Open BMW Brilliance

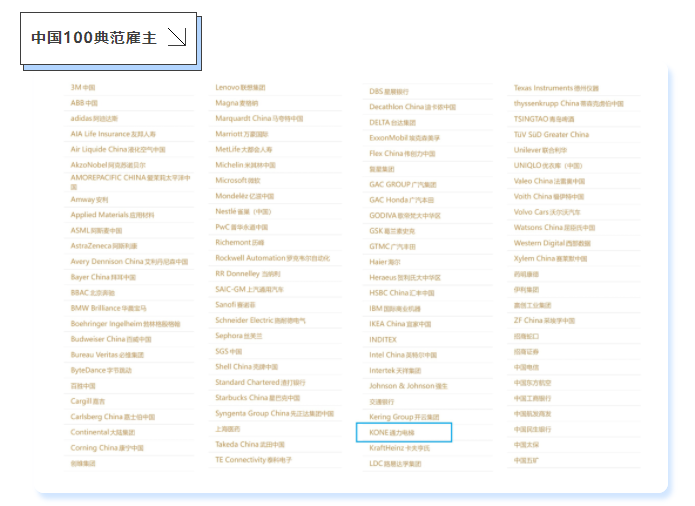tap(109, 308)
